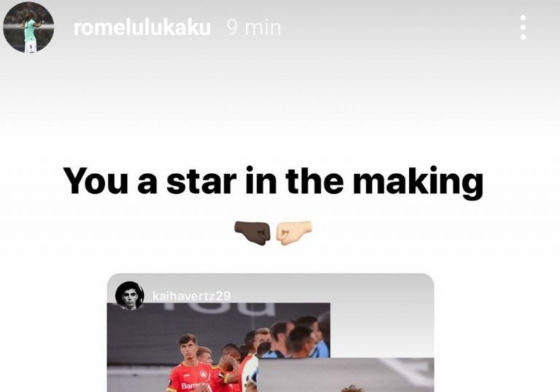Open the three-dot story options menu
This screenshot has width=560, height=392.
[x=524, y=27]
